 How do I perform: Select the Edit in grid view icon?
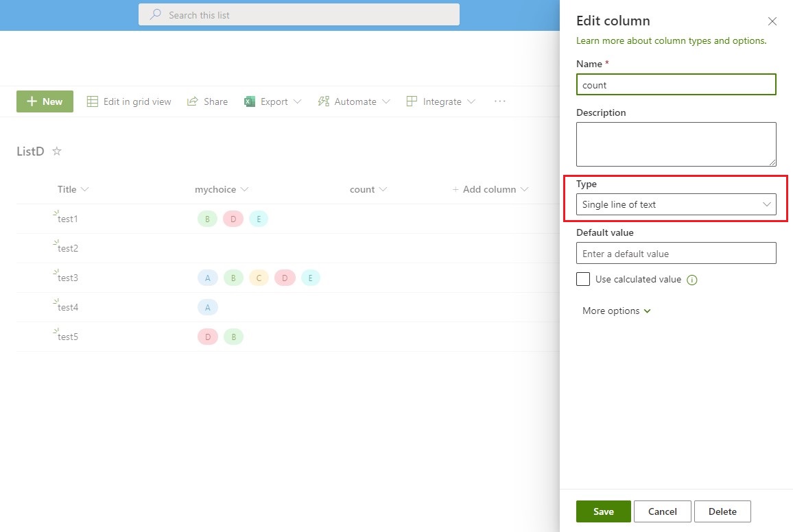[x=92, y=101]
